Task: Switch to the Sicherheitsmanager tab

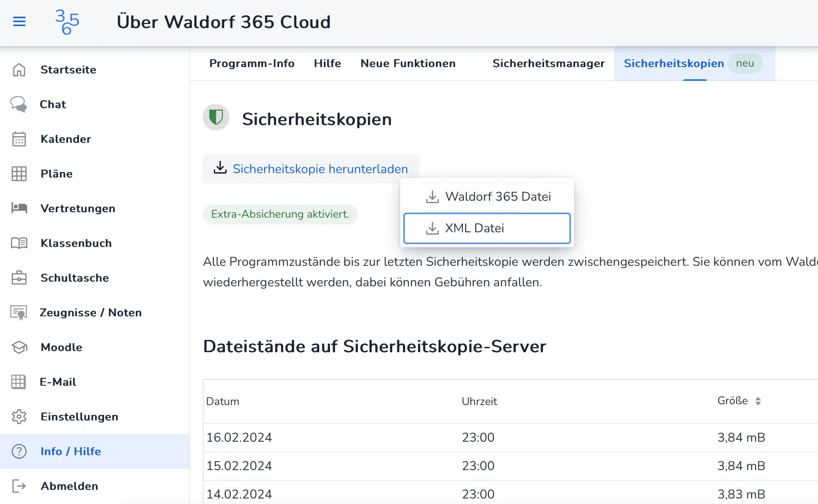Action: point(548,63)
